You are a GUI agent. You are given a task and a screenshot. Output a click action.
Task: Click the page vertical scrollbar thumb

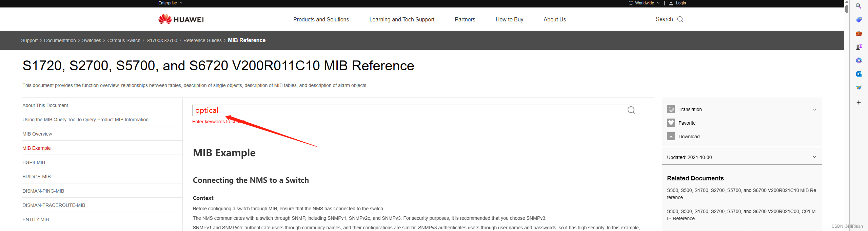click(847, 9)
